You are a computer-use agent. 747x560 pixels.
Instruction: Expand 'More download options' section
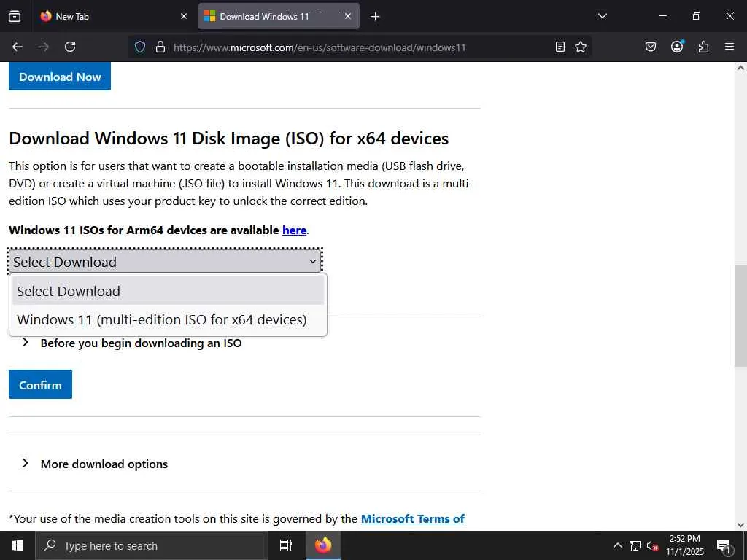click(x=104, y=464)
